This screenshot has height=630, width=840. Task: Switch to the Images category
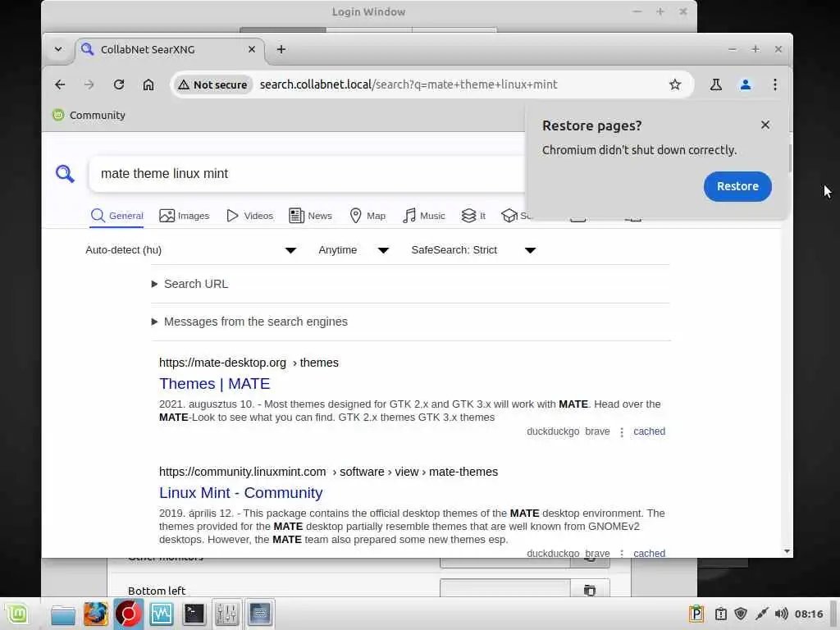tap(185, 216)
